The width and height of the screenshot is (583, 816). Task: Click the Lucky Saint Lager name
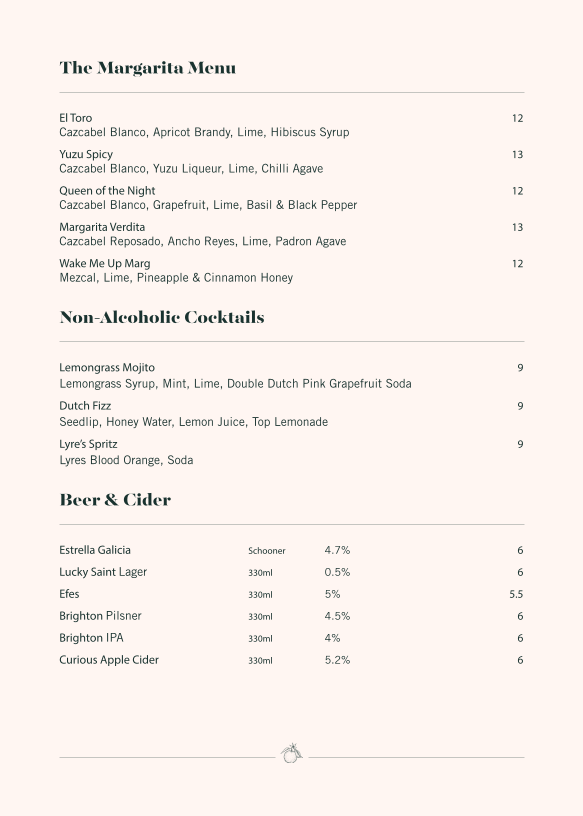coord(103,572)
